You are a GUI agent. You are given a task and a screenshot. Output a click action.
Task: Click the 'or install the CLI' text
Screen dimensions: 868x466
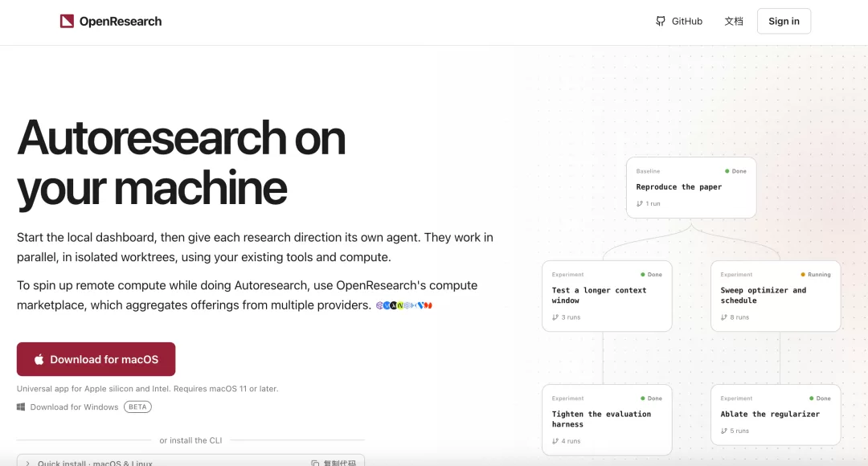[190, 440]
